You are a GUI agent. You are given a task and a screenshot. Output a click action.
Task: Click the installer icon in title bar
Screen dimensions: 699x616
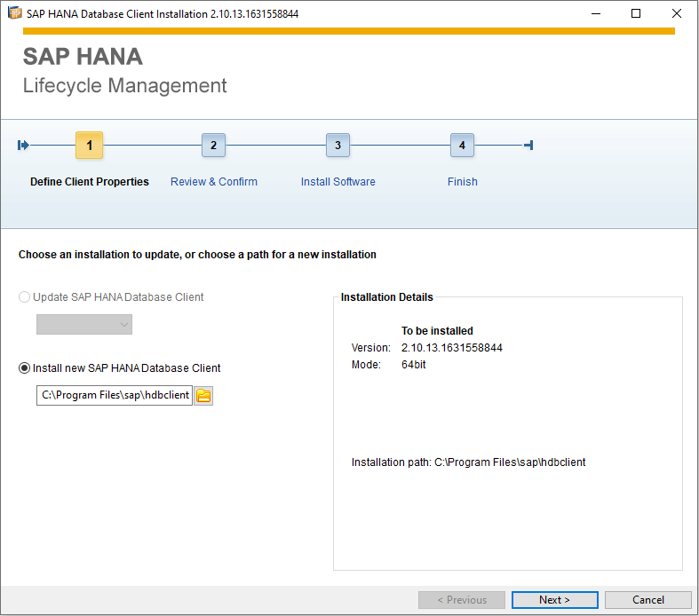point(15,13)
